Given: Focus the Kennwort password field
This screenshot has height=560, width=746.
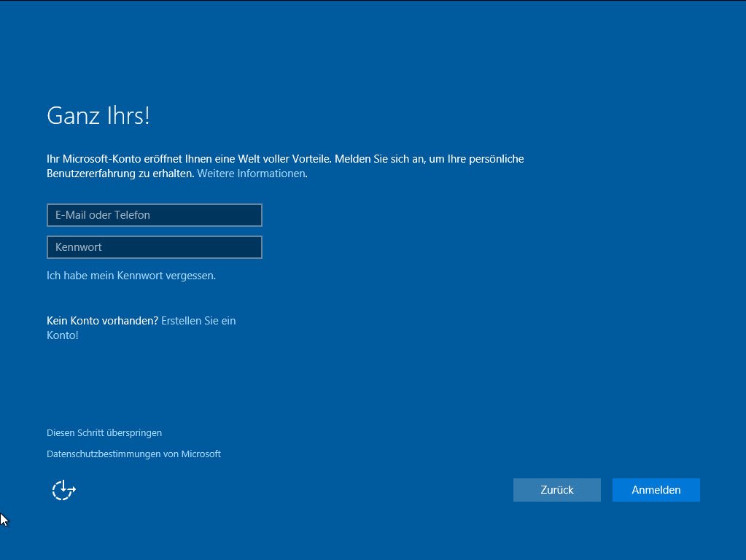Looking at the screenshot, I should click(154, 247).
